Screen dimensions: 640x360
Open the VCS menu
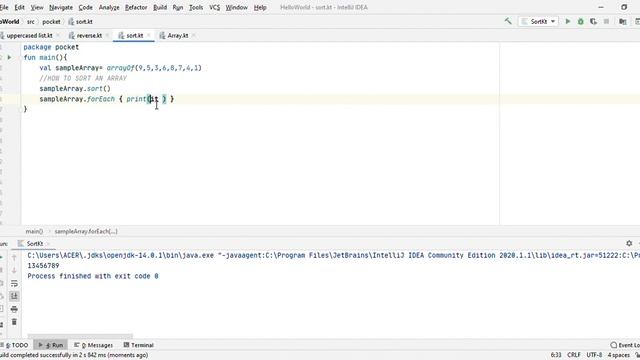[x=214, y=7]
